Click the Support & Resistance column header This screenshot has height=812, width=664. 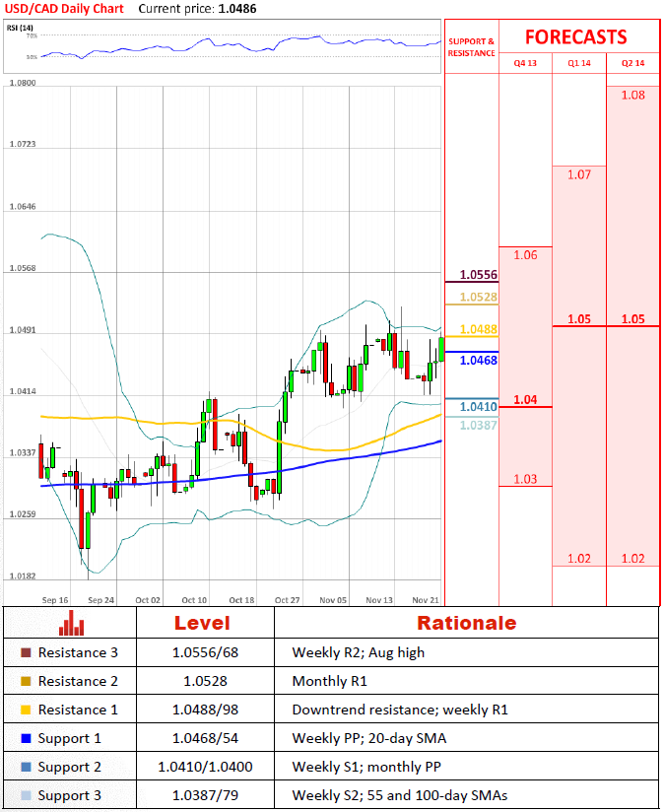[x=472, y=47]
